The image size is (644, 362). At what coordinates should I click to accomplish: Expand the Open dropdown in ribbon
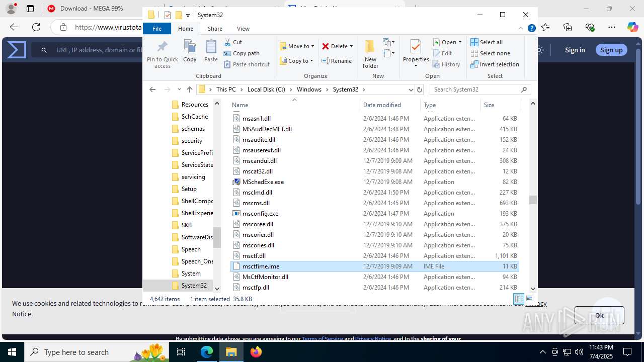coord(460,42)
